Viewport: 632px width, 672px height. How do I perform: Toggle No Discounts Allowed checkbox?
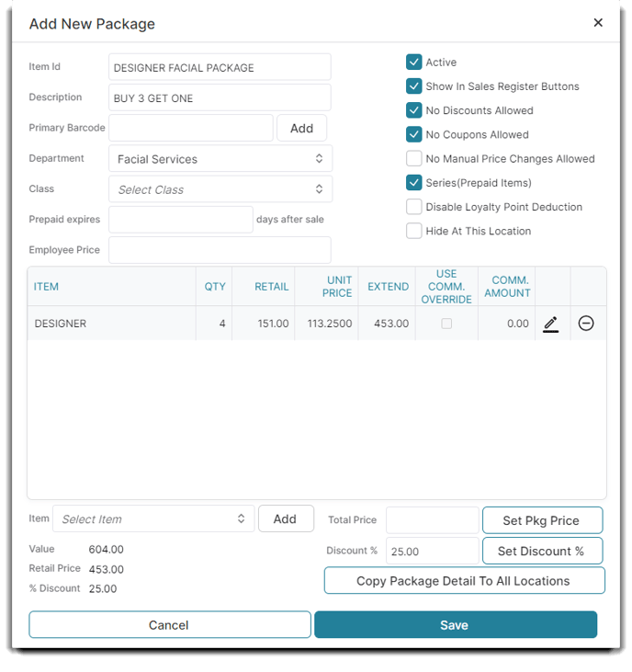[413, 110]
